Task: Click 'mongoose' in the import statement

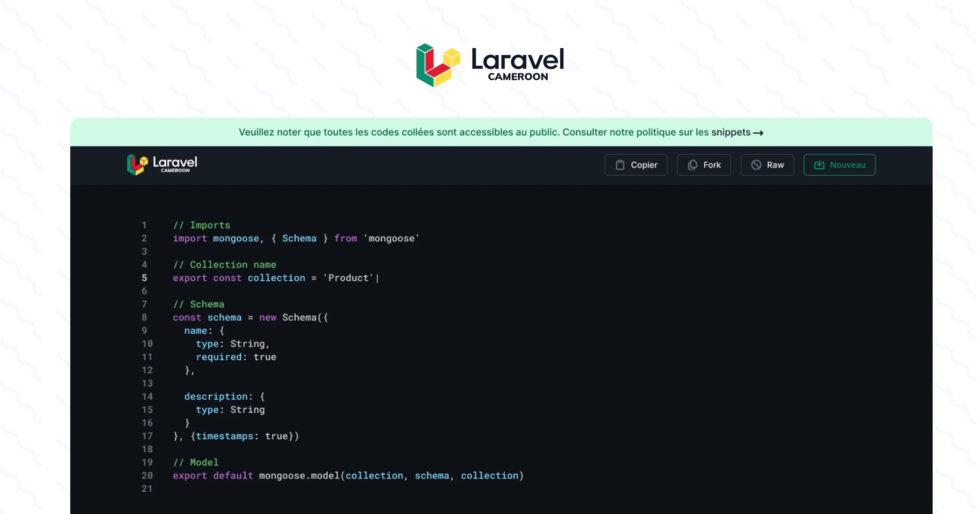Action: click(235, 238)
